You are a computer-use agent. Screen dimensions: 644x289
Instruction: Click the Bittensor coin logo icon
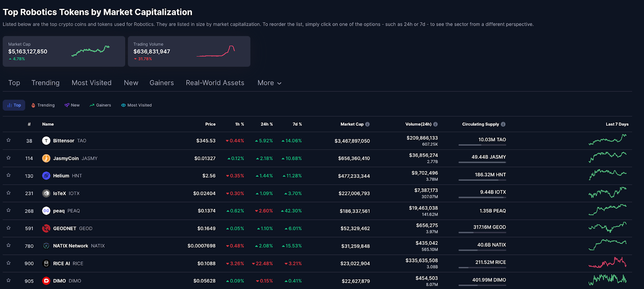pos(46,140)
